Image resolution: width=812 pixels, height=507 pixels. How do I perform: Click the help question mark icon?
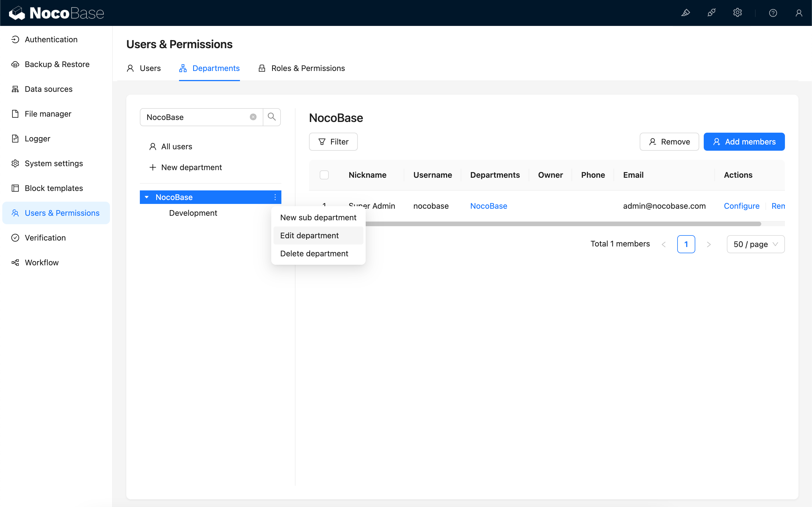click(x=773, y=13)
